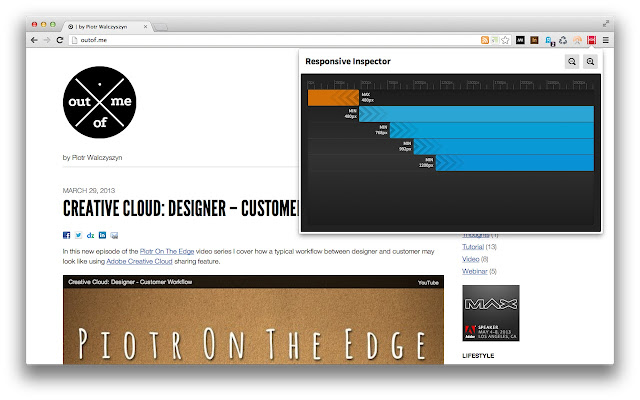Image resolution: width=640 pixels, height=400 pixels.
Task: Click the 'MARCH 29, 2013' post date
Action: (89, 191)
